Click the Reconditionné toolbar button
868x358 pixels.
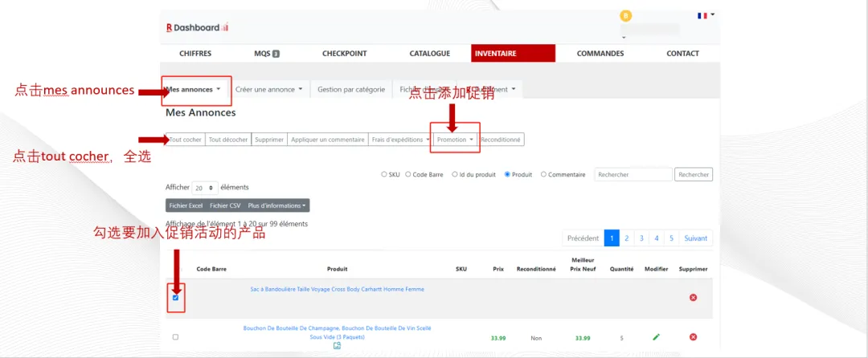(501, 140)
